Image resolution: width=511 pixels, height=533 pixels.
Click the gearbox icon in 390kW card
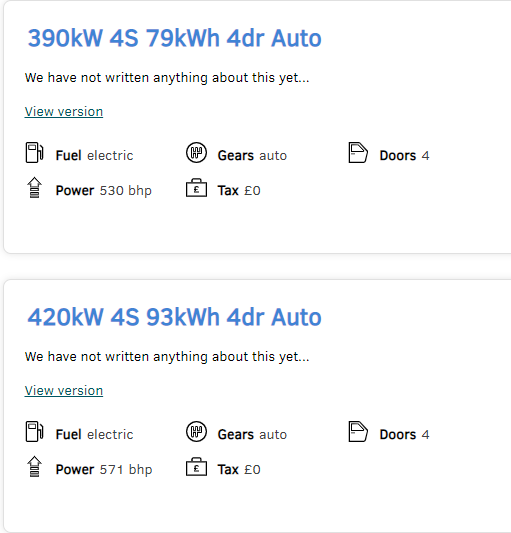click(196, 153)
